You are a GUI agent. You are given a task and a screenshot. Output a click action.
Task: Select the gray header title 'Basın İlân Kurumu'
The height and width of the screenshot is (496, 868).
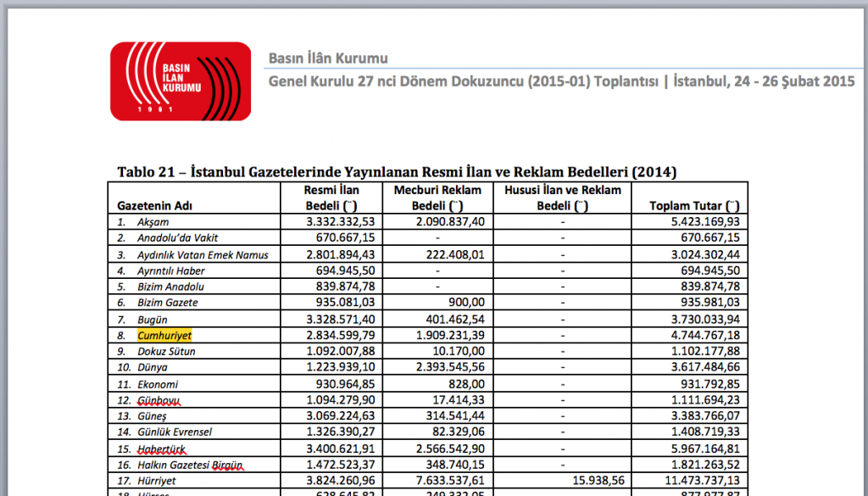click(328, 59)
